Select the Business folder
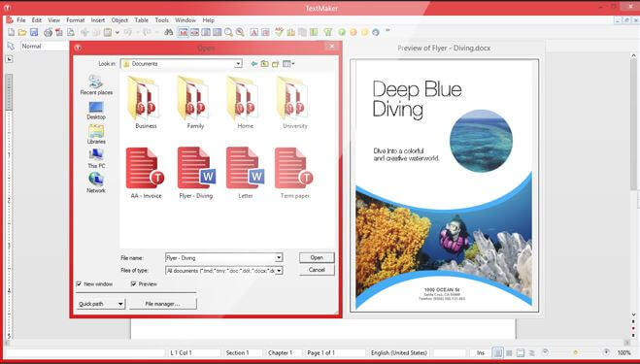The image size is (640, 364). pos(146,102)
